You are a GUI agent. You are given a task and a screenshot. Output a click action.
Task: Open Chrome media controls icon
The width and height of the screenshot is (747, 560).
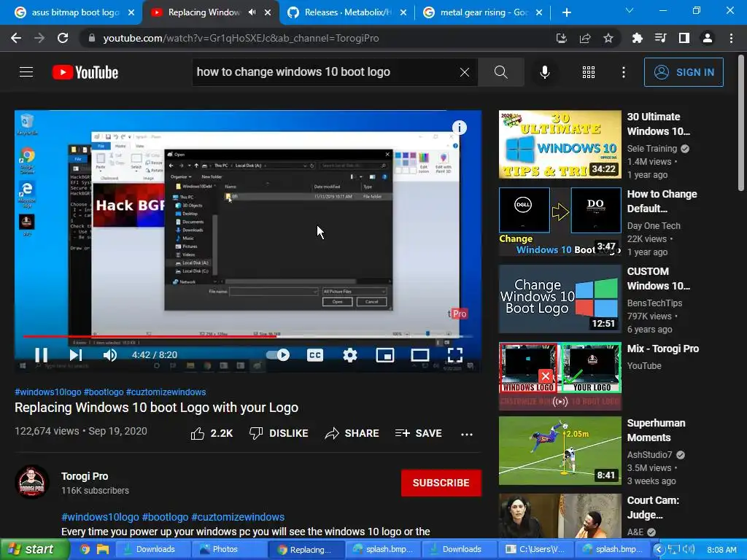(661, 38)
